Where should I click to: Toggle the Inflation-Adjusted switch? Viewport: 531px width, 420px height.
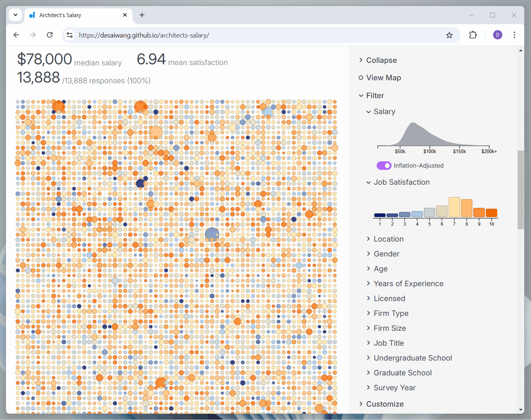384,165
